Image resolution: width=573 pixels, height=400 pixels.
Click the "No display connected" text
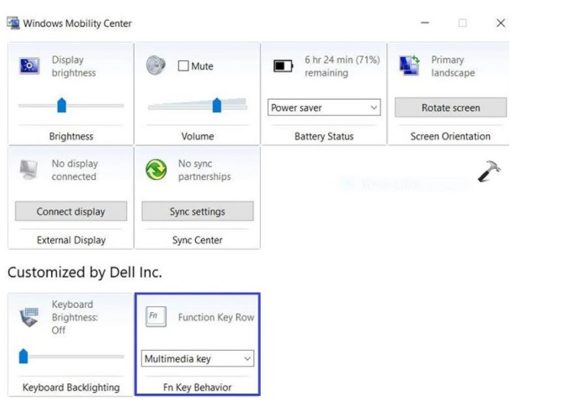click(75, 170)
